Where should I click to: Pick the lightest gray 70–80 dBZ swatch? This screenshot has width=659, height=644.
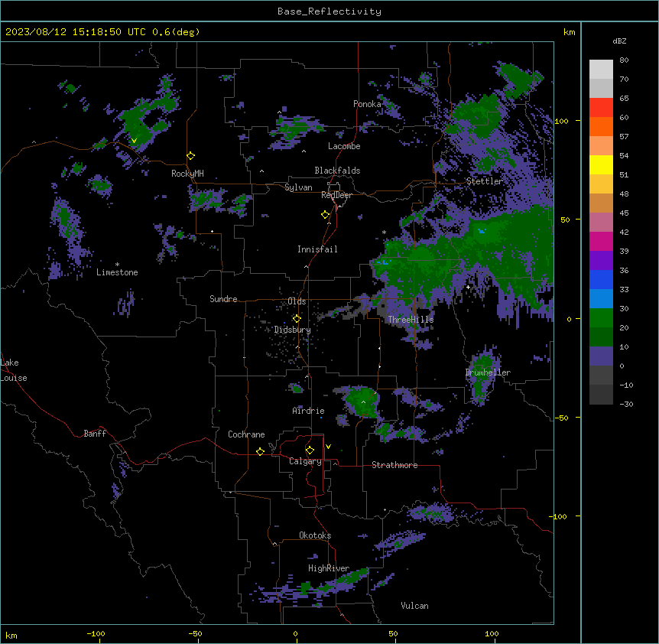click(x=601, y=70)
